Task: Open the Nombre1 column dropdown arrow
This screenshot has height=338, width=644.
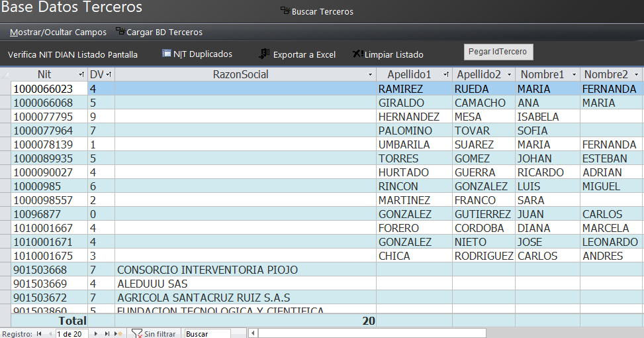Action: pyautogui.click(x=574, y=75)
